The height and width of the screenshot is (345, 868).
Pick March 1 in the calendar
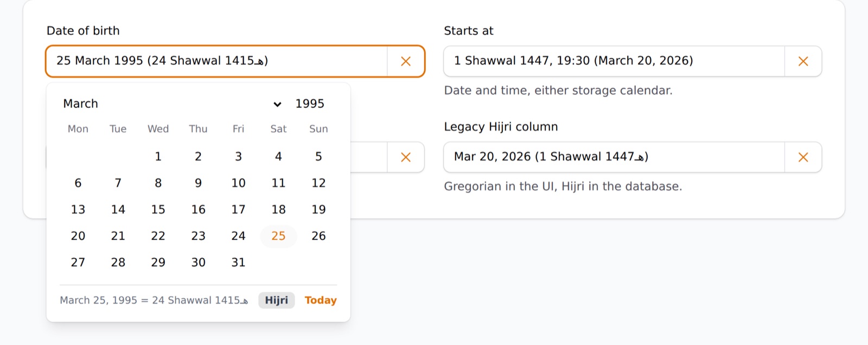click(158, 157)
